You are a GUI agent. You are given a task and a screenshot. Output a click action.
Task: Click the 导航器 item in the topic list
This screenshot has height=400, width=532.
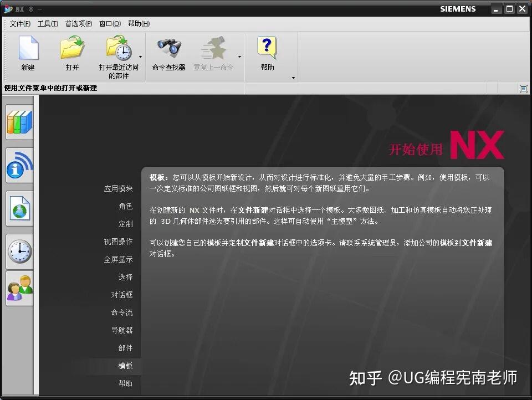pyautogui.click(x=123, y=330)
